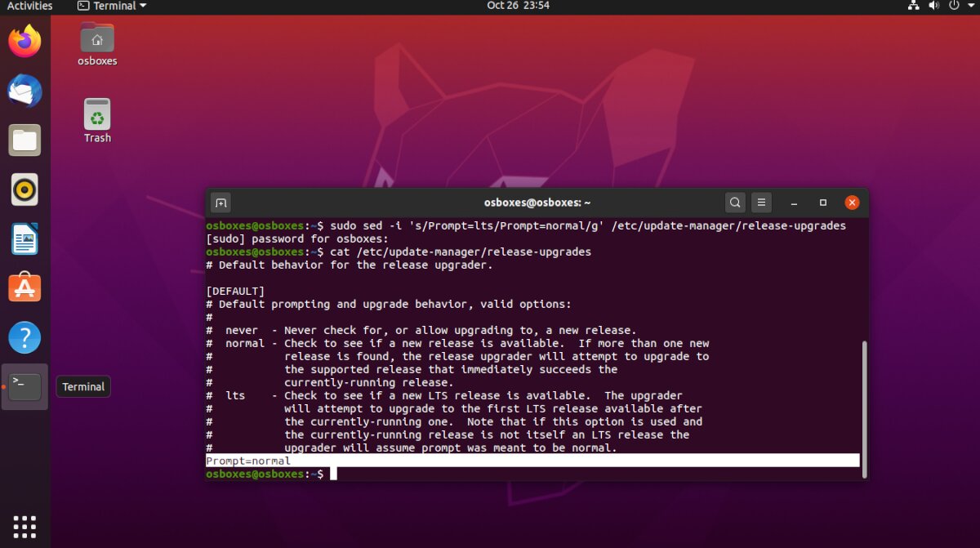Open the system volume control in the top bar

[x=933, y=7]
